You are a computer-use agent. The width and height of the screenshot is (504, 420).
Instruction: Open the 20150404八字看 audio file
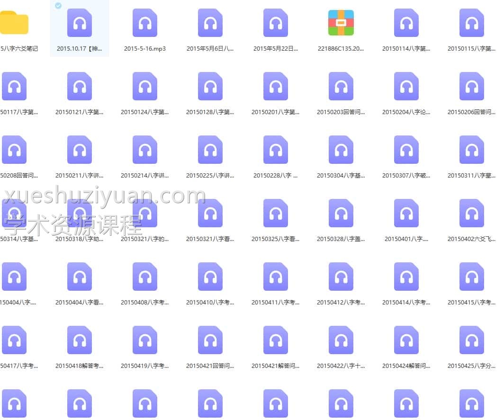pyautogui.click(x=79, y=276)
